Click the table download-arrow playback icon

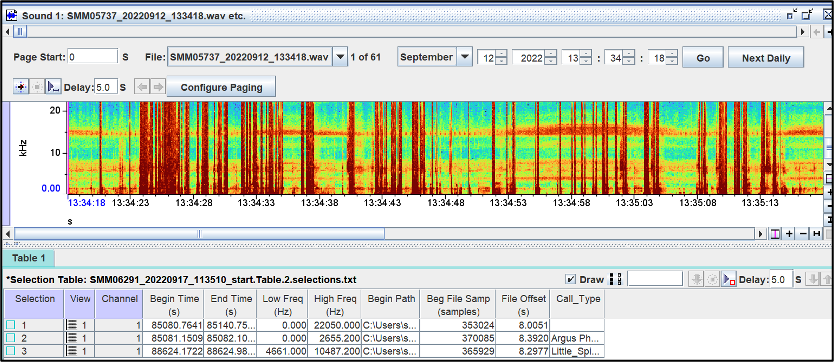tap(696, 279)
